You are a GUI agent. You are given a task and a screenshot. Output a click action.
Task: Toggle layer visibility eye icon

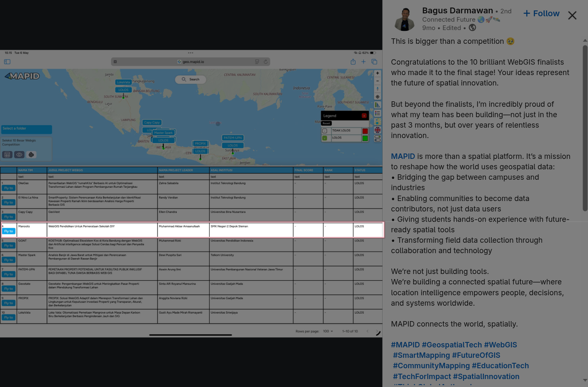(19, 155)
